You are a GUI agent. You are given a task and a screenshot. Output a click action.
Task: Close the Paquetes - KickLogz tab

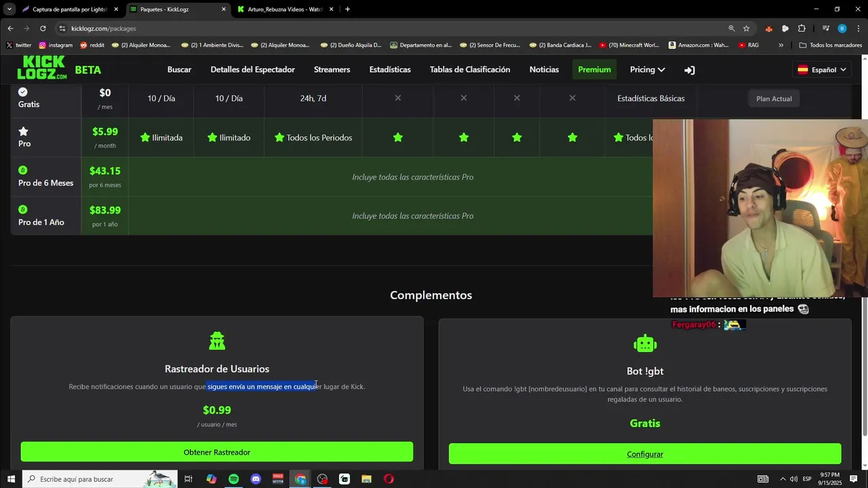(224, 9)
